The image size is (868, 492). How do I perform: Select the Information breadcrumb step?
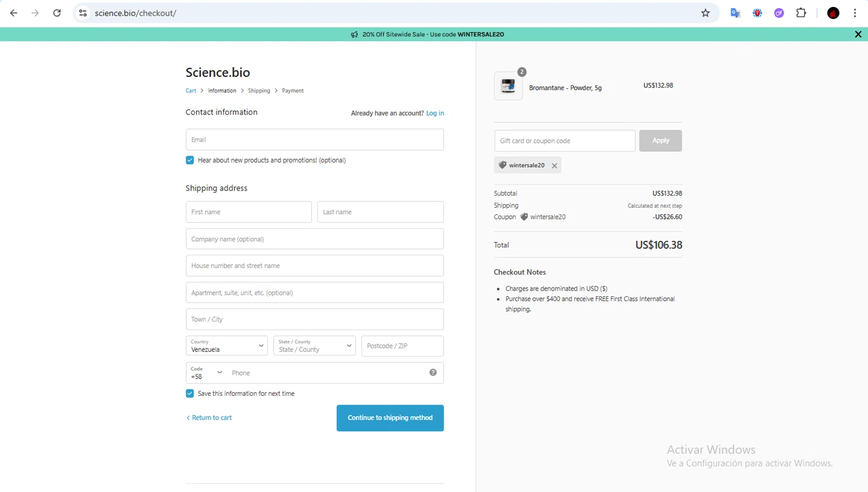[x=222, y=91]
